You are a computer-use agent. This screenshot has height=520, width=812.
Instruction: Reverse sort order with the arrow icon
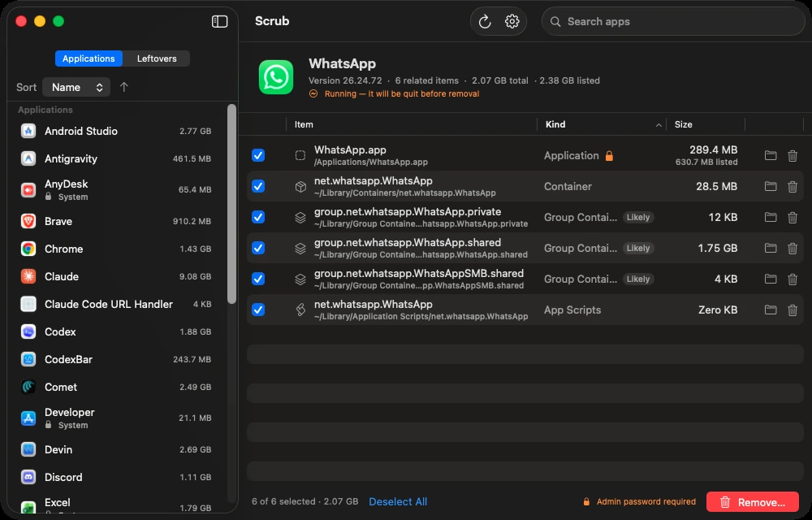[x=123, y=87]
